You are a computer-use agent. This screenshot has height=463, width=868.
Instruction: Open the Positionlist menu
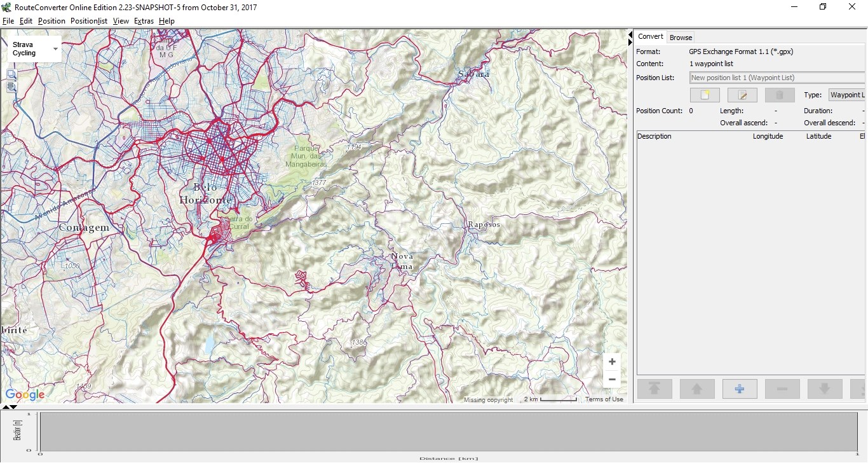[89, 21]
